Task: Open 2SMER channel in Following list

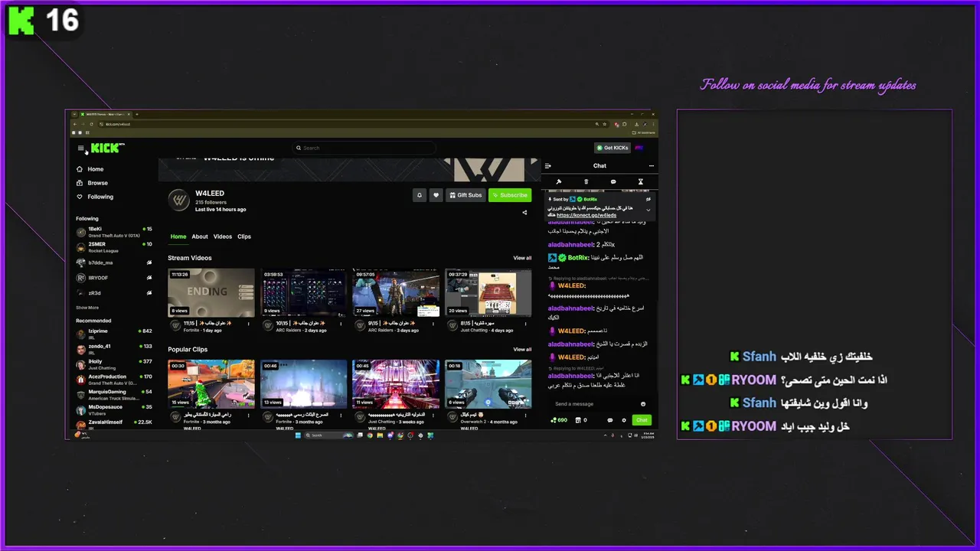Action: 113,247
